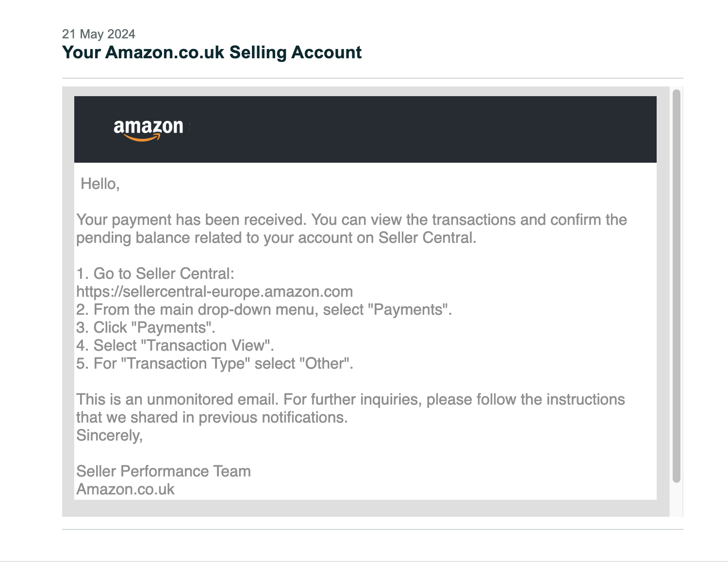The width and height of the screenshot is (728, 577).
Task: Click the 'Go to Seller Central' step
Action: point(155,273)
